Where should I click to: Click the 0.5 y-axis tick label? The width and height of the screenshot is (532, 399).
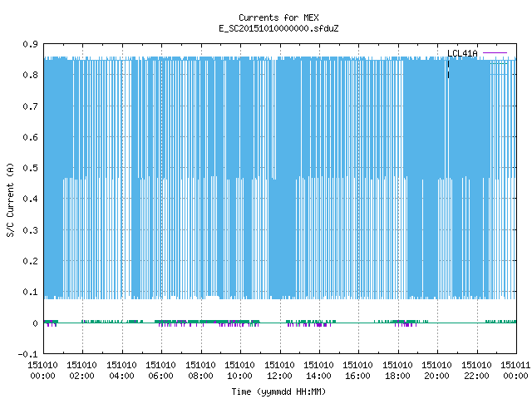30,168
